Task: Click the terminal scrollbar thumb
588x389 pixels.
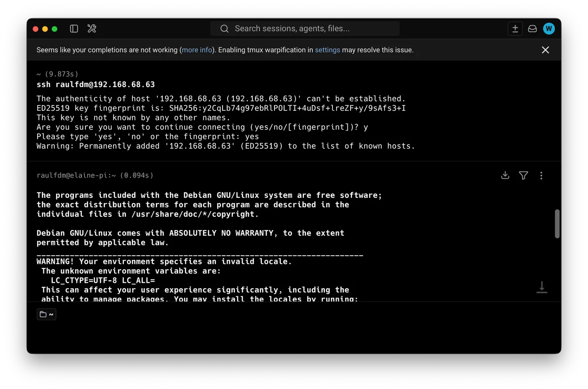Action: [557, 224]
